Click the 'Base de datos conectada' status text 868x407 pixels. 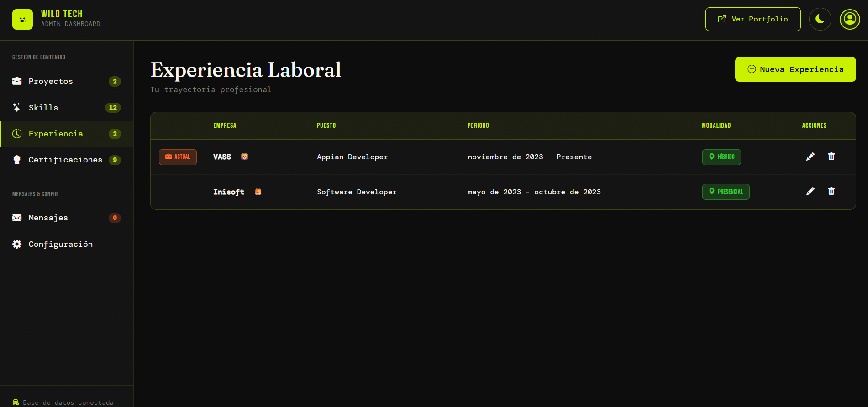[x=68, y=402]
